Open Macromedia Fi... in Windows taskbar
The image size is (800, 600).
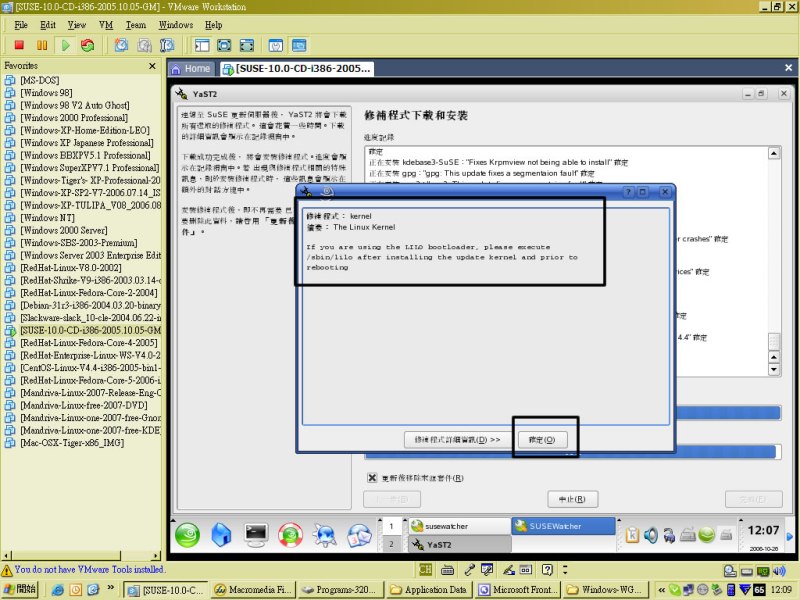[252, 590]
